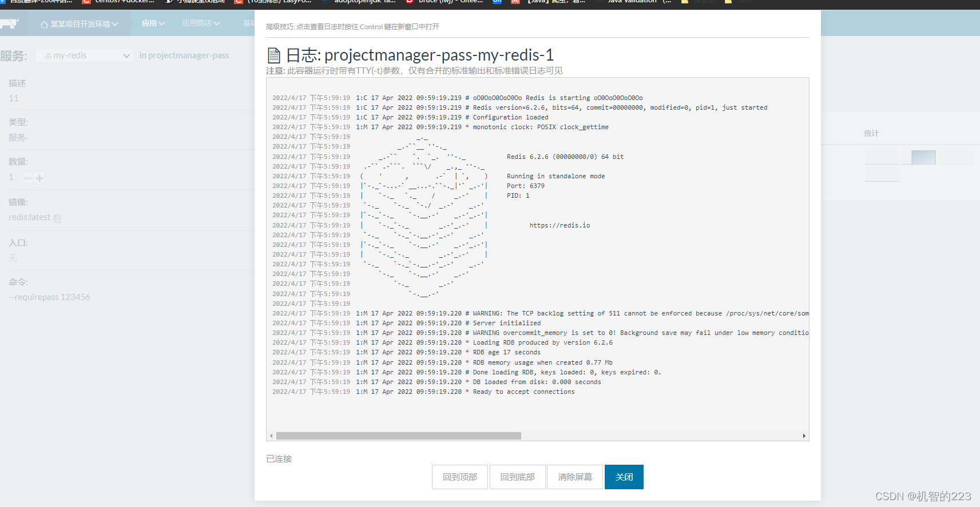Copy the redis:latest image name
This screenshot has height=507, width=980.
click(x=57, y=218)
